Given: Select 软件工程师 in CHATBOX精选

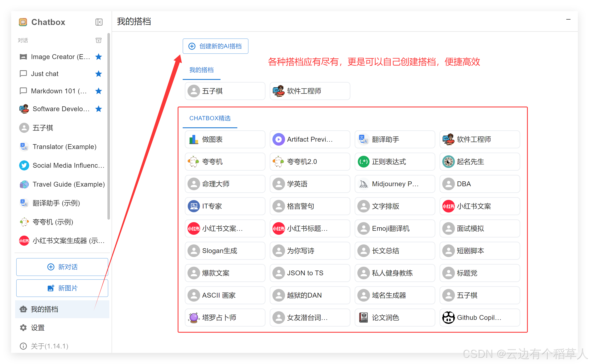Looking at the screenshot, I should 480,139.
